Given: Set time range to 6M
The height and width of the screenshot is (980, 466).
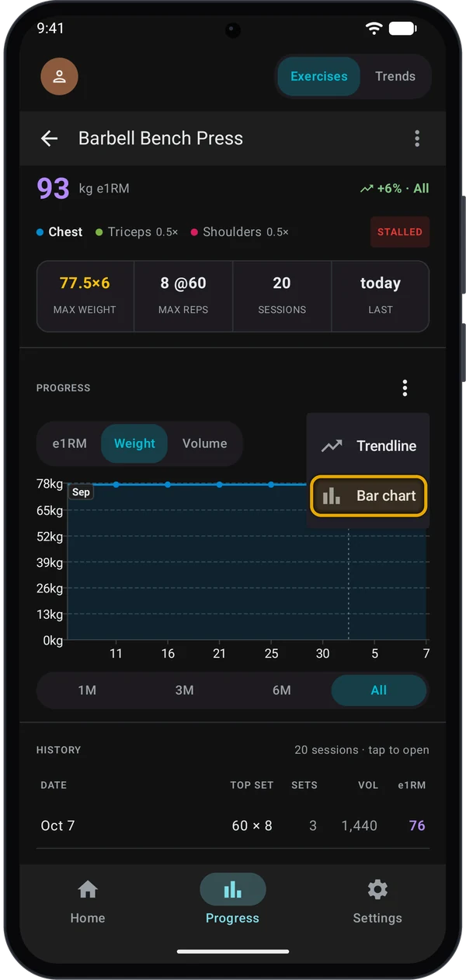Looking at the screenshot, I should [x=281, y=690].
